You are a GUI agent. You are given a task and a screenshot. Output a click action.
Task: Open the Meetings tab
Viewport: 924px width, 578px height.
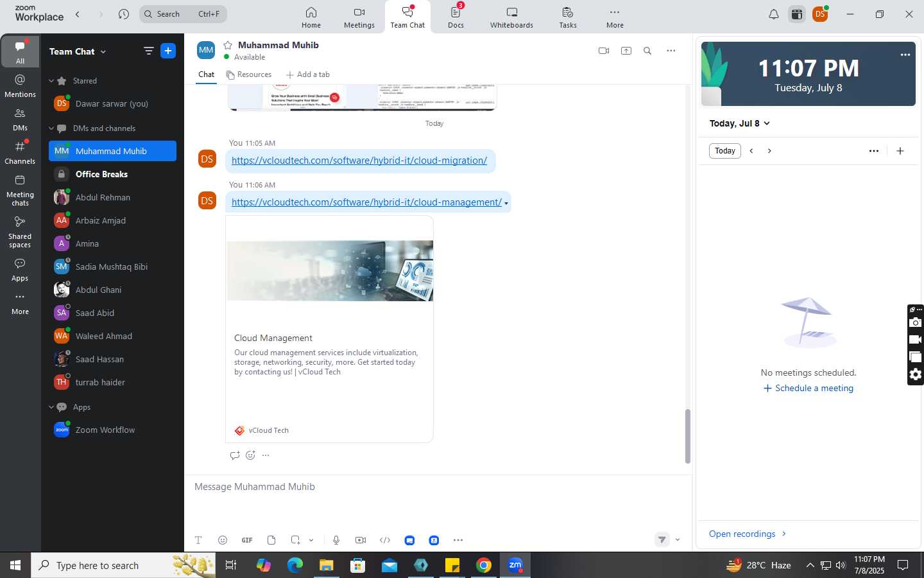pyautogui.click(x=359, y=17)
